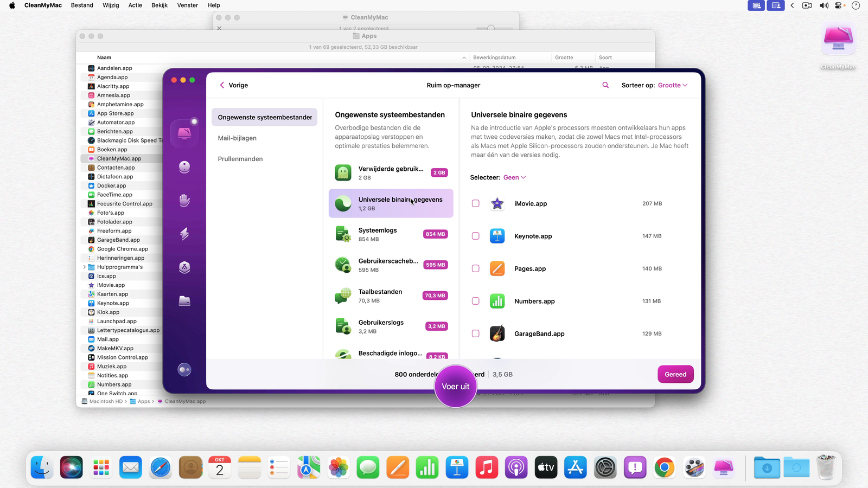Click the Numbers.app icon in the list

(x=497, y=301)
